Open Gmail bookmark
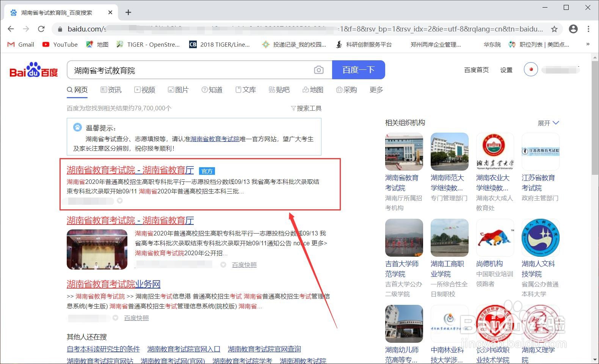This screenshot has width=599, height=364. point(21,44)
